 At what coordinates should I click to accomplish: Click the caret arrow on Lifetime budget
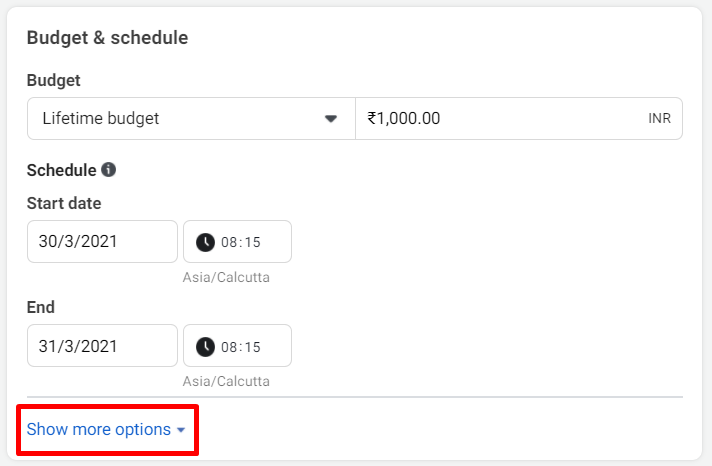coord(331,119)
